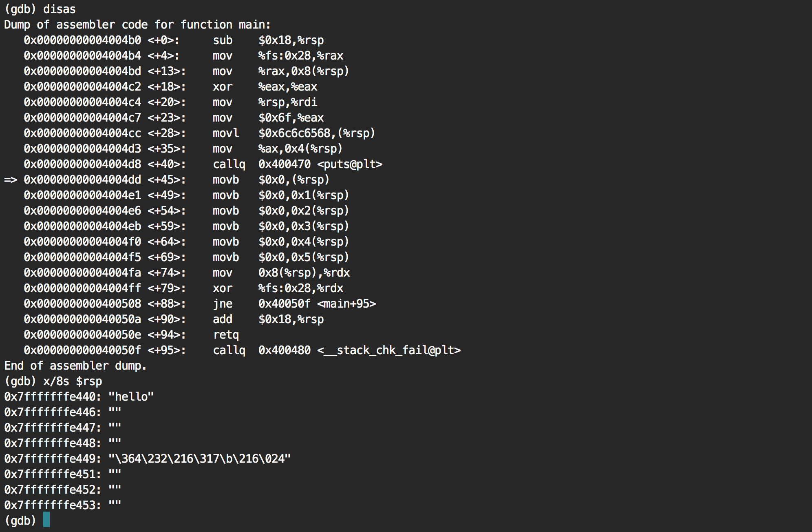Click the disas command on the first line
The width and height of the screenshot is (812, 532).
60,9
